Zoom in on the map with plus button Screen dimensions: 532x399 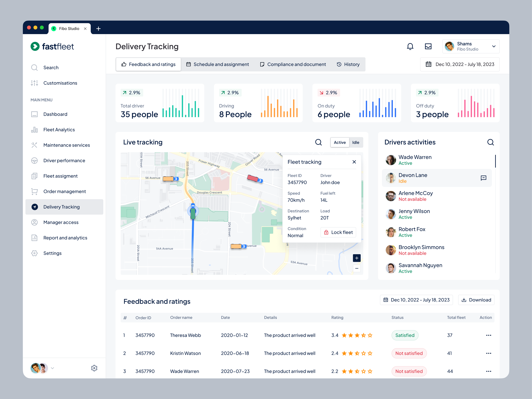(x=357, y=258)
